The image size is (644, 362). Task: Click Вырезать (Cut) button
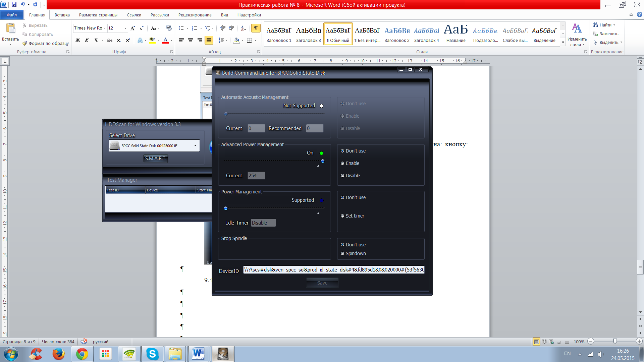35,25
